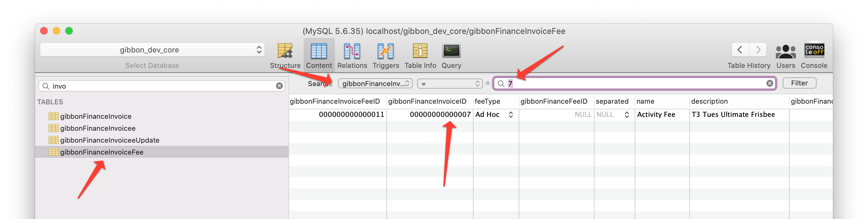Open the Relations view

tap(352, 56)
